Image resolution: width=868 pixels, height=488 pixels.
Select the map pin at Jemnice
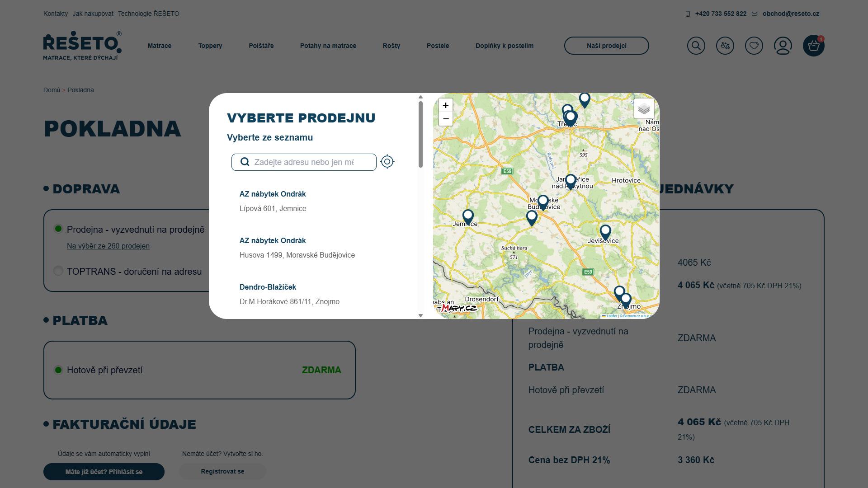click(468, 217)
